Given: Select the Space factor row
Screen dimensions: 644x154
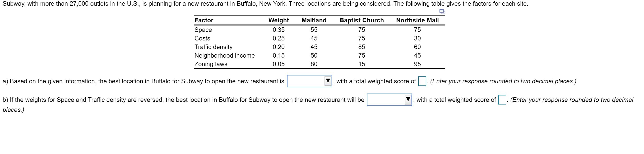Looking at the screenshot, I should [203, 30].
